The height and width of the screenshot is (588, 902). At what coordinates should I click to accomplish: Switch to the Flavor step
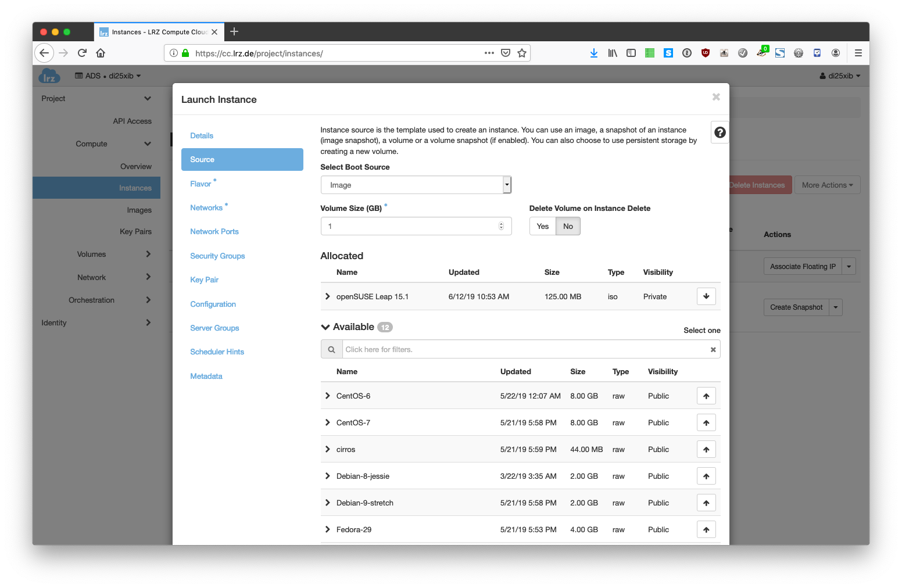[x=201, y=184]
